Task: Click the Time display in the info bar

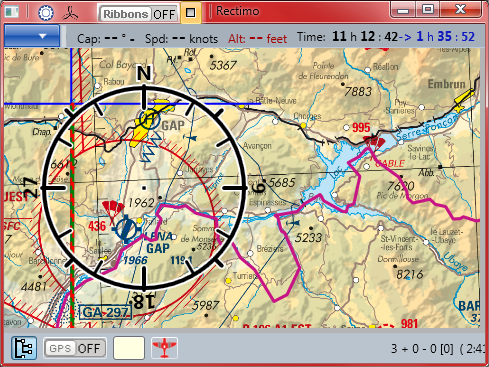Action: [x=386, y=37]
